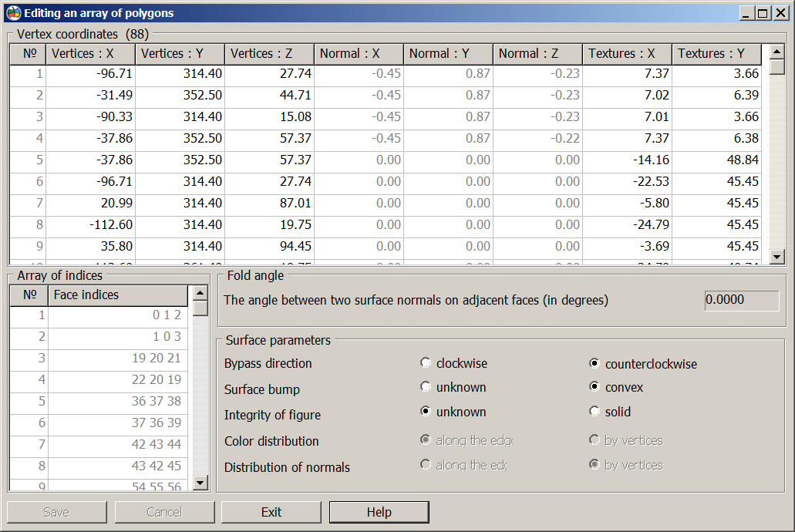The image size is (795, 532).
Task: Open Help for polygon editing
Action: click(379, 512)
